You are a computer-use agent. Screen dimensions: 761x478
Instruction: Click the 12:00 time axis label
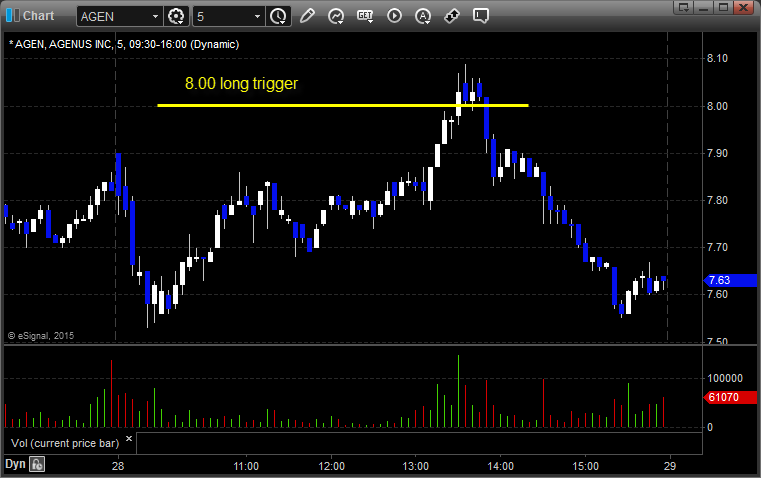(x=331, y=466)
